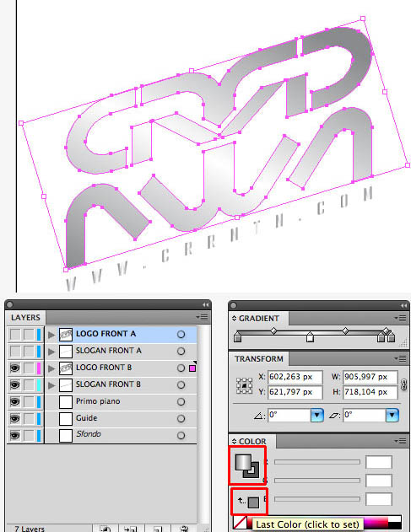The image size is (411, 532).
Task: Click the LOGO FRONT A layer thumbnail
Action: (x=66, y=335)
